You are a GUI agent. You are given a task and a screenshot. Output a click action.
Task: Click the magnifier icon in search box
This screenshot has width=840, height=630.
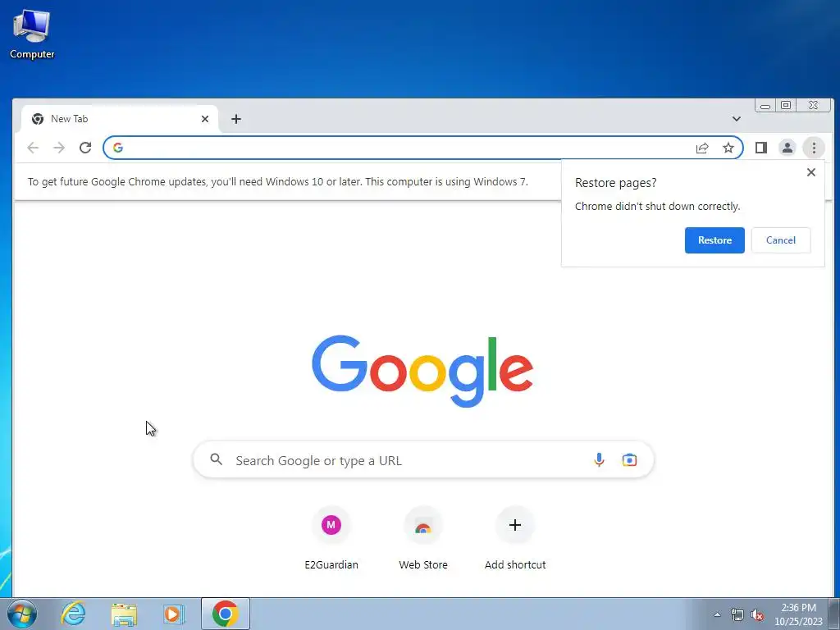click(216, 459)
